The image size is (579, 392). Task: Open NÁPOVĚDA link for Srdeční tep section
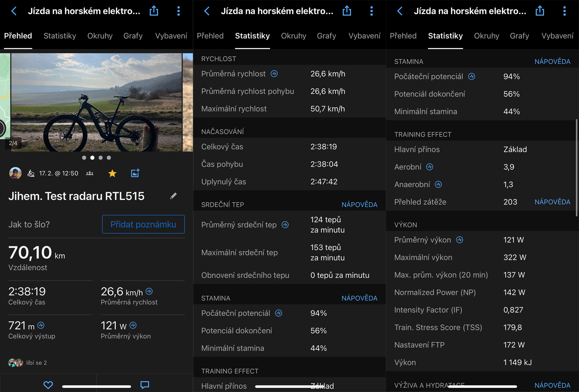click(359, 205)
